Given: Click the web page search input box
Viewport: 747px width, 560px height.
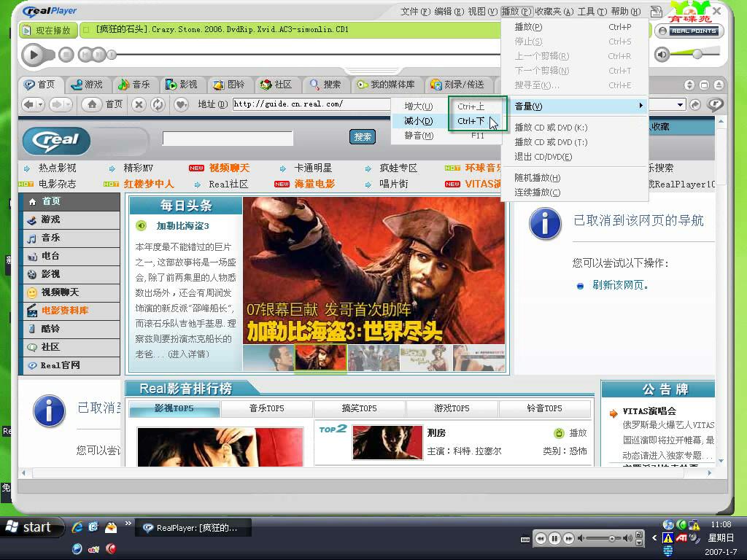Looking at the screenshot, I should point(228,139).
